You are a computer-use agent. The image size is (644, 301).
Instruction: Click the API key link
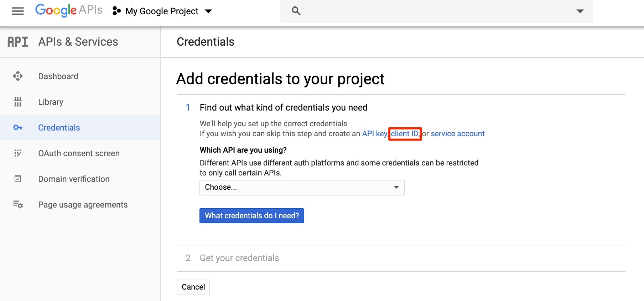[x=374, y=134]
